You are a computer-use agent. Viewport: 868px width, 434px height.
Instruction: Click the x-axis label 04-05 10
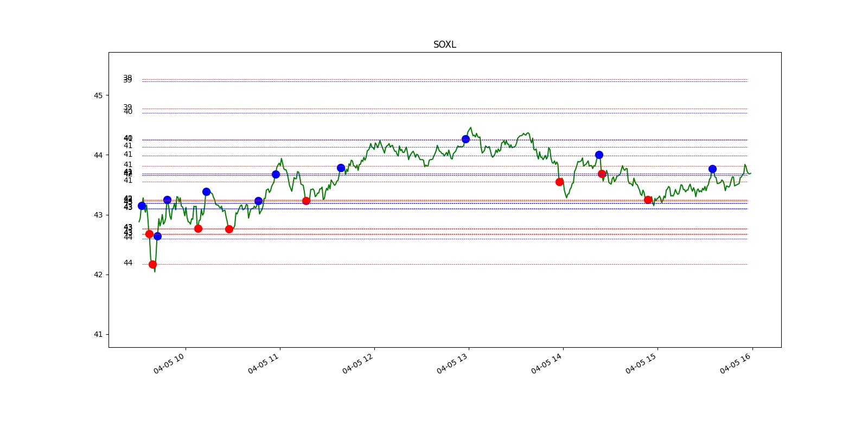(169, 363)
